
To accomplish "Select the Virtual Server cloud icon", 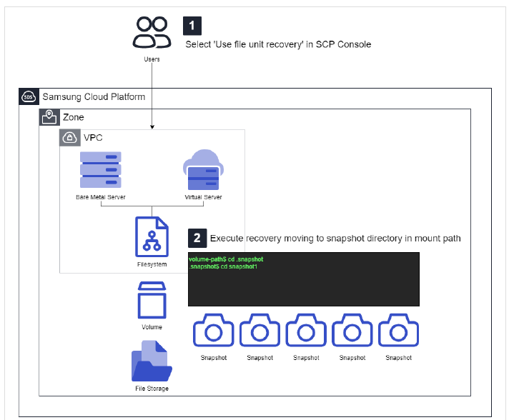I will (204, 169).
